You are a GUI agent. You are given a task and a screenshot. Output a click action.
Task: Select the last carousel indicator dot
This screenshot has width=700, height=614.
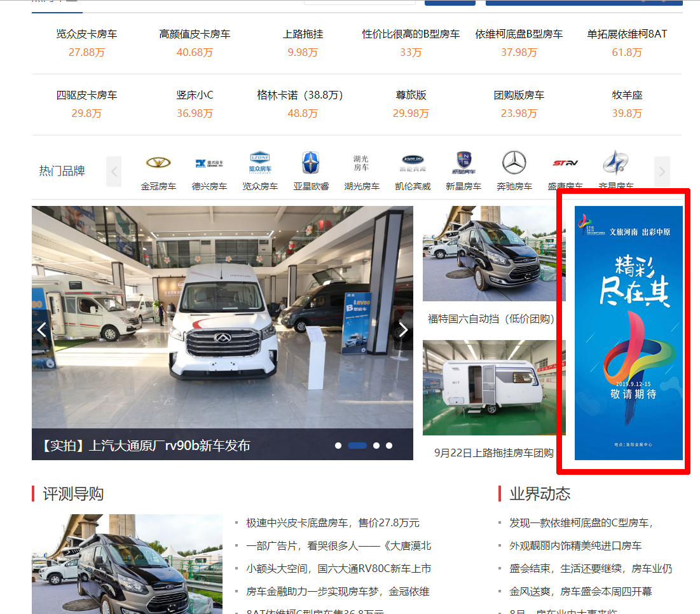point(389,446)
